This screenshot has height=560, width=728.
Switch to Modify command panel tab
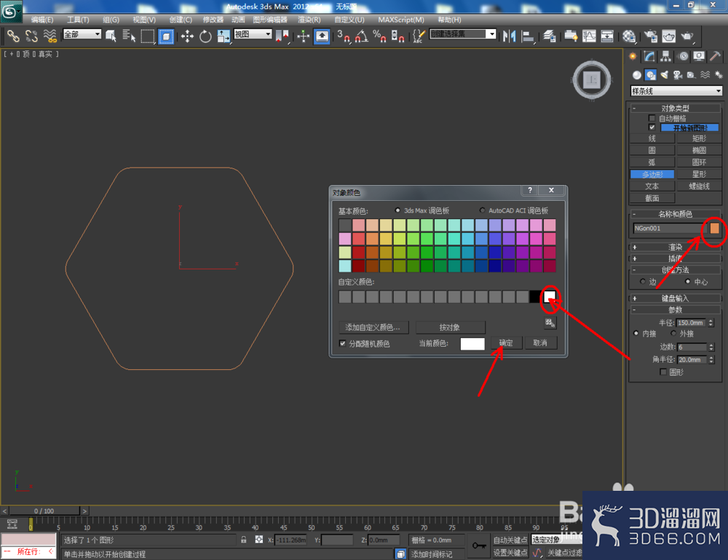coord(649,57)
